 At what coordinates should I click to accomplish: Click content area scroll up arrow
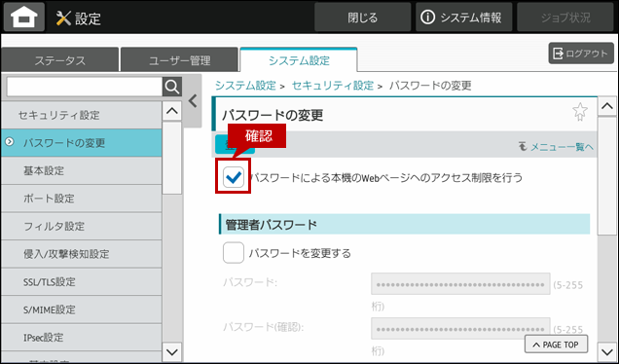(606, 106)
